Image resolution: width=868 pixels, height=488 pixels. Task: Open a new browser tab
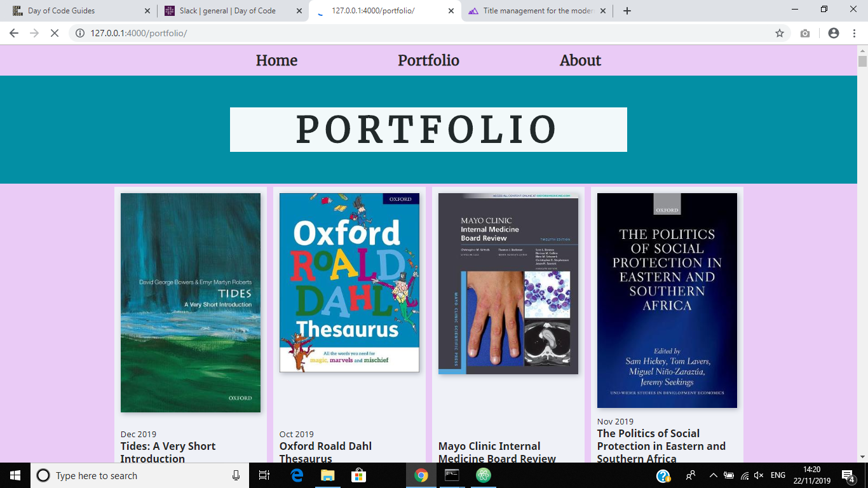click(627, 11)
